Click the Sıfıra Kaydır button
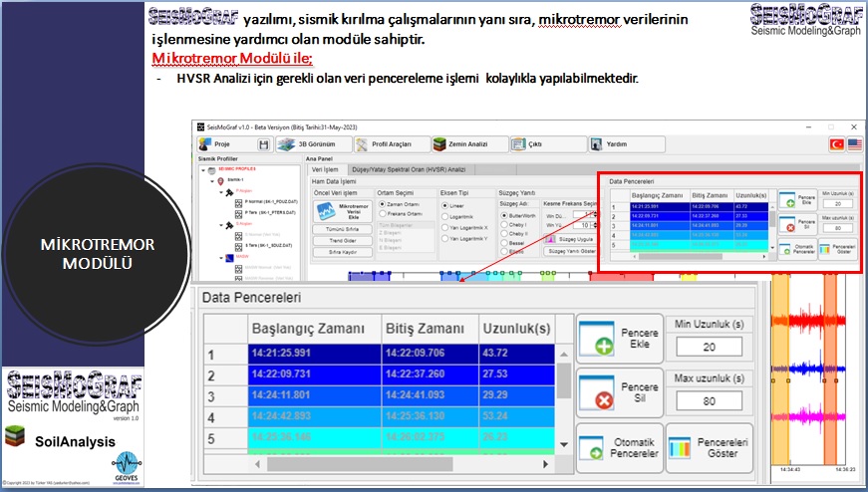 [x=343, y=252]
